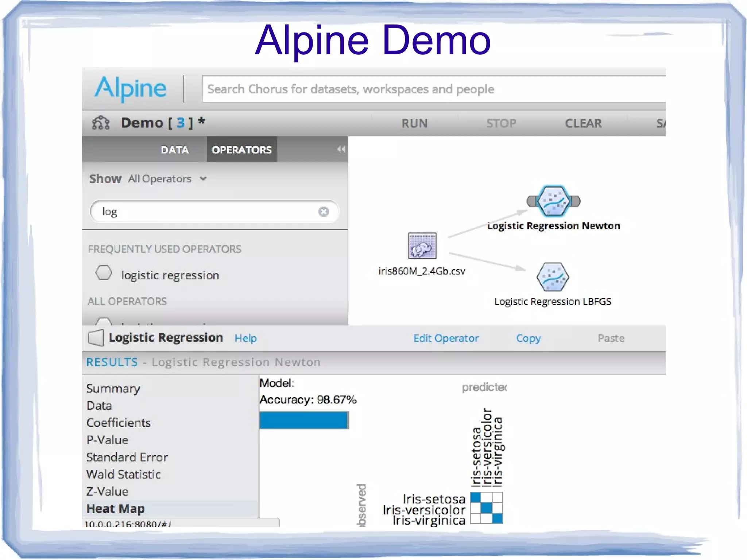
Task: Click the FREQUENTLY USED OPERATORS heading
Action: click(165, 249)
